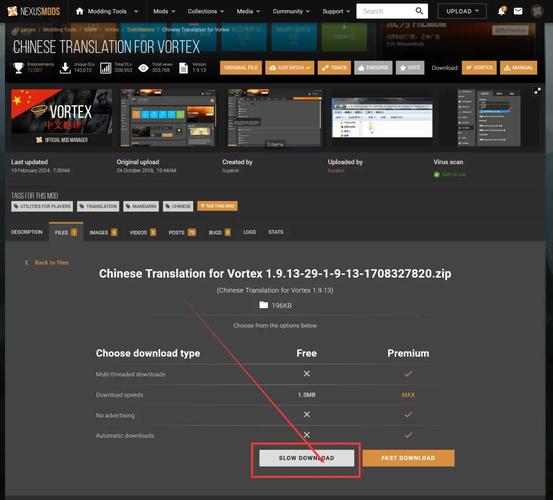Open the Vortex Chinese flag thumbnail
This screenshot has height=500, width=553.
click(61, 117)
